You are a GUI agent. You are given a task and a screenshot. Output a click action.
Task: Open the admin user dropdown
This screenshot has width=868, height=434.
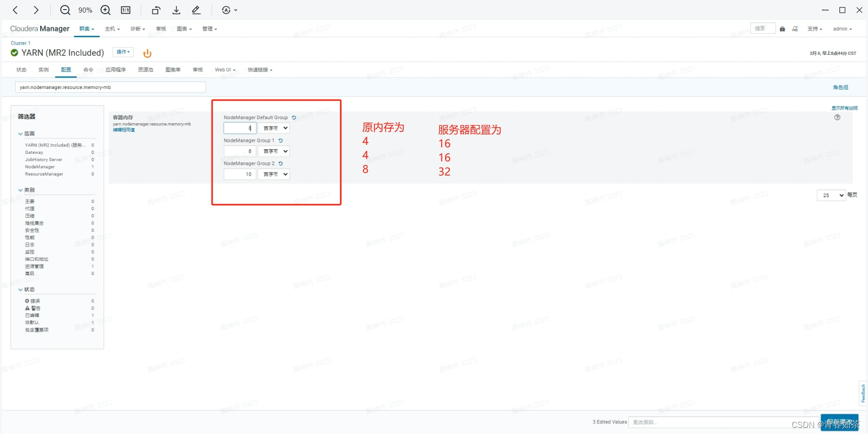(x=842, y=29)
